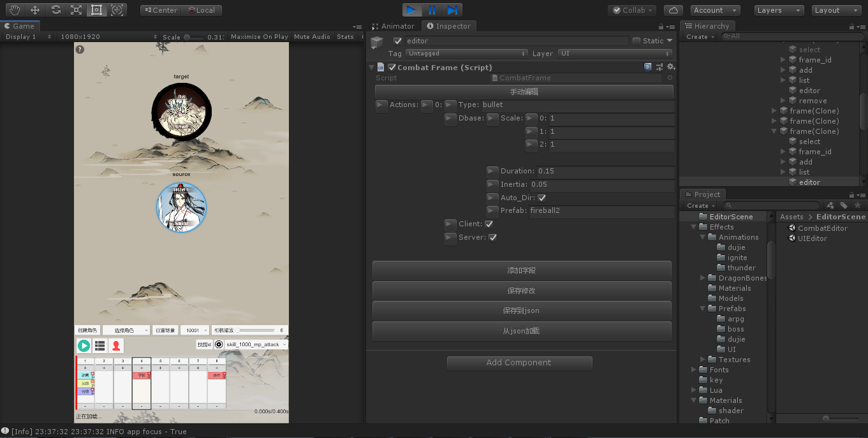Select the Scale tool in toolbar
Viewport: 868px width, 438px height.
(x=76, y=10)
